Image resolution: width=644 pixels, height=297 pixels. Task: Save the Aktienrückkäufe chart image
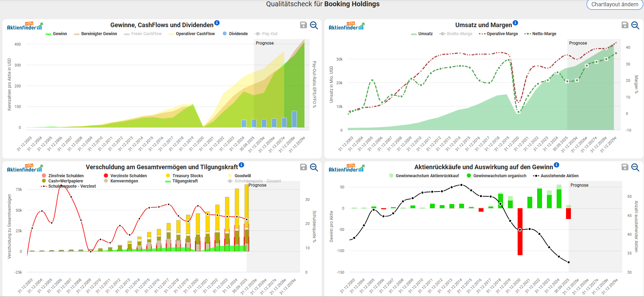click(625, 167)
